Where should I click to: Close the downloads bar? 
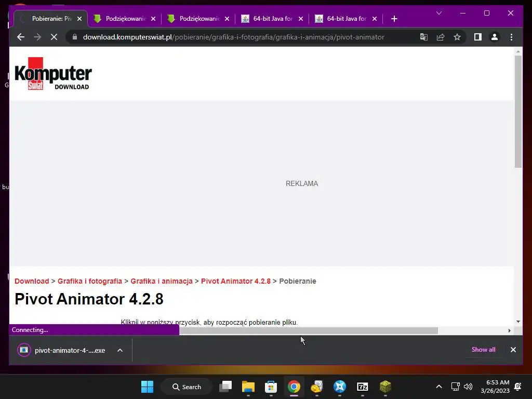513,350
